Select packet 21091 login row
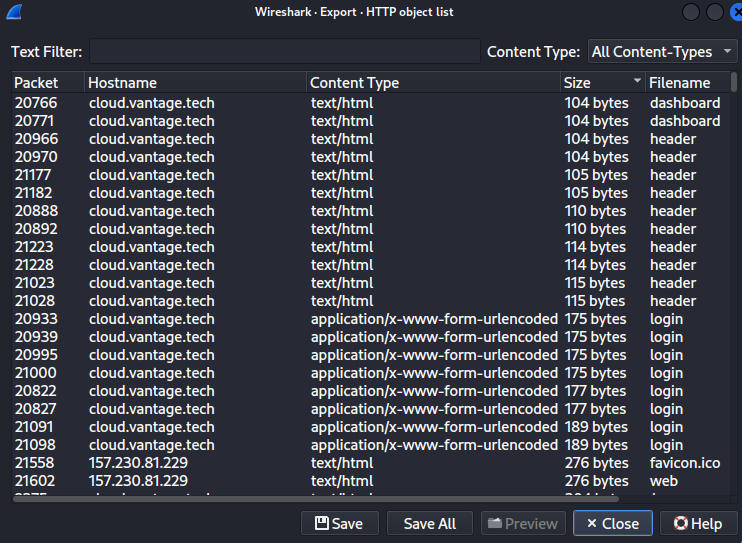742x543 pixels. coord(371,427)
